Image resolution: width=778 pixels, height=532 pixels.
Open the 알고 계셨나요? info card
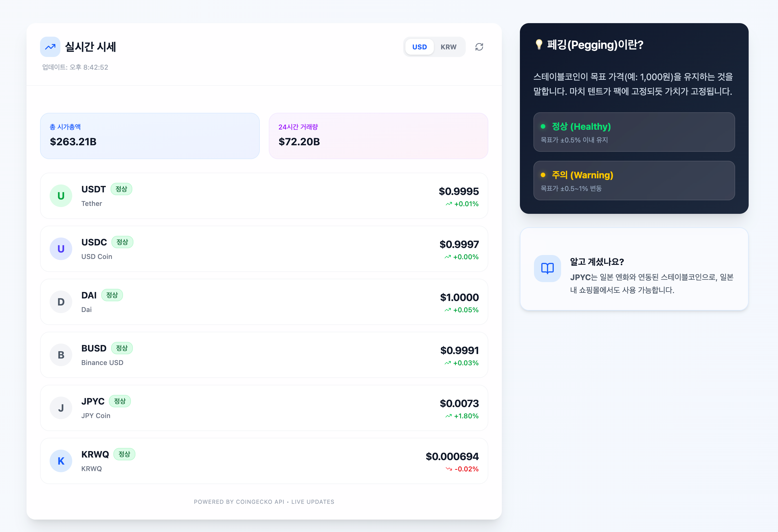(634, 269)
